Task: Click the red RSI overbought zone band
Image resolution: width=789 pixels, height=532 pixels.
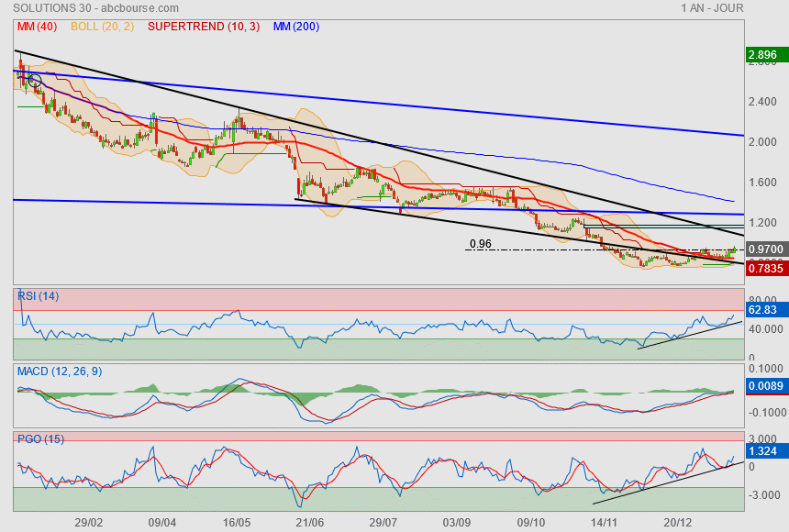Action: 367,299
